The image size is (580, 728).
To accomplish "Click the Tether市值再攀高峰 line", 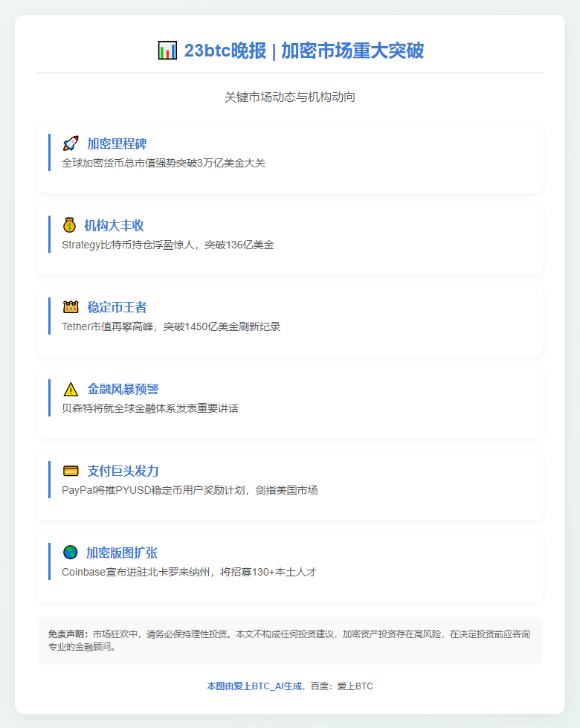I will [x=171, y=326].
